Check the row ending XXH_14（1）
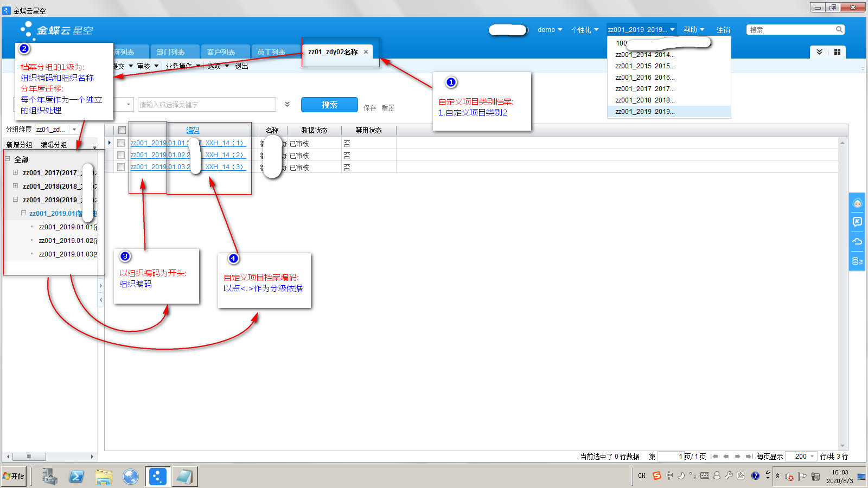The height and width of the screenshot is (488, 868). coord(121,143)
